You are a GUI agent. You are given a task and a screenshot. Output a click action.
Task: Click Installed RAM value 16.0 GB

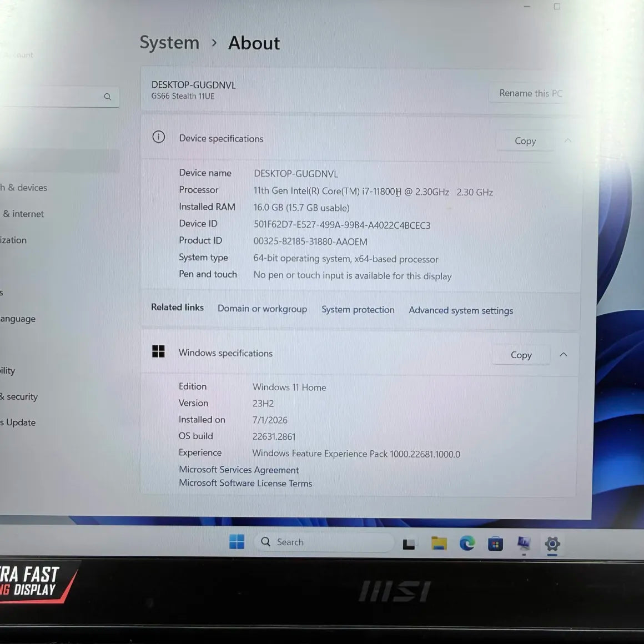coord(301,208)
